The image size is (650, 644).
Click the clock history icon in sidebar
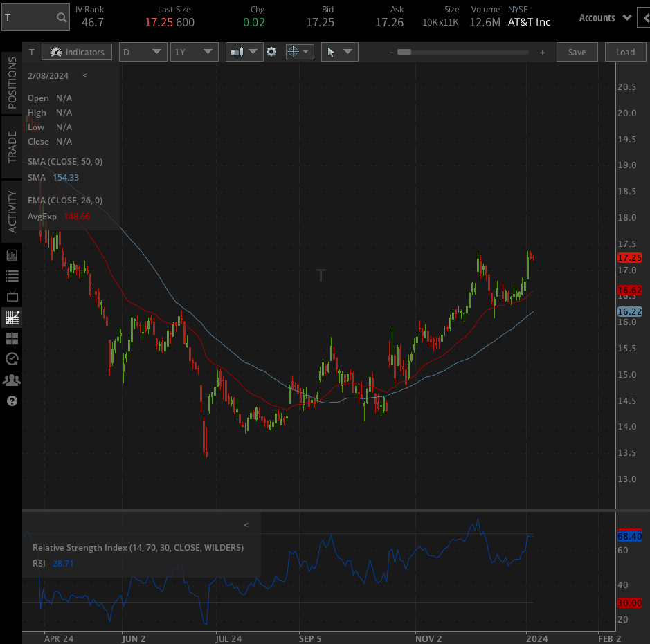(12, 359)
